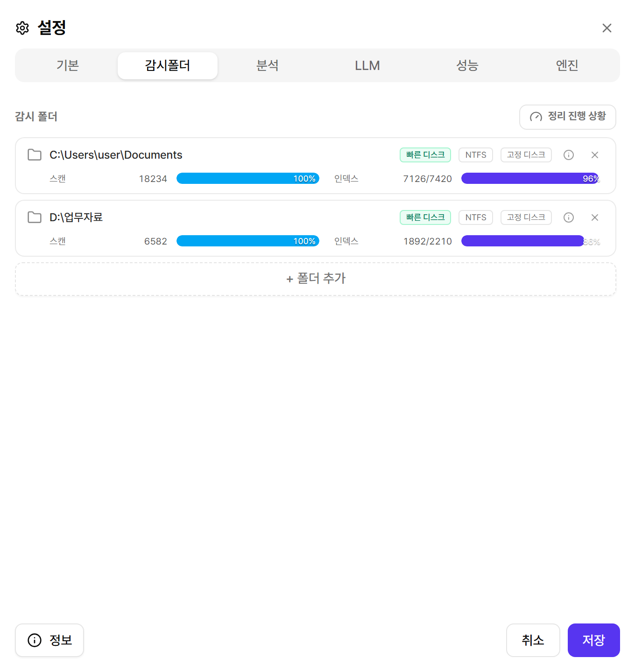The image size is (635, 672).
Task: Add a new folder with + 폴더 추가
Action: (316, 279)
